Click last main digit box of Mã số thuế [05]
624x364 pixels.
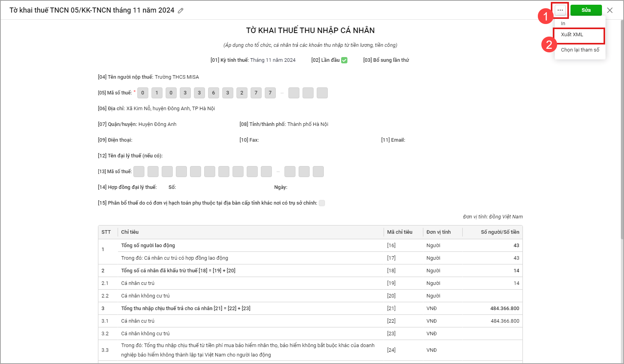coord(270,93)
